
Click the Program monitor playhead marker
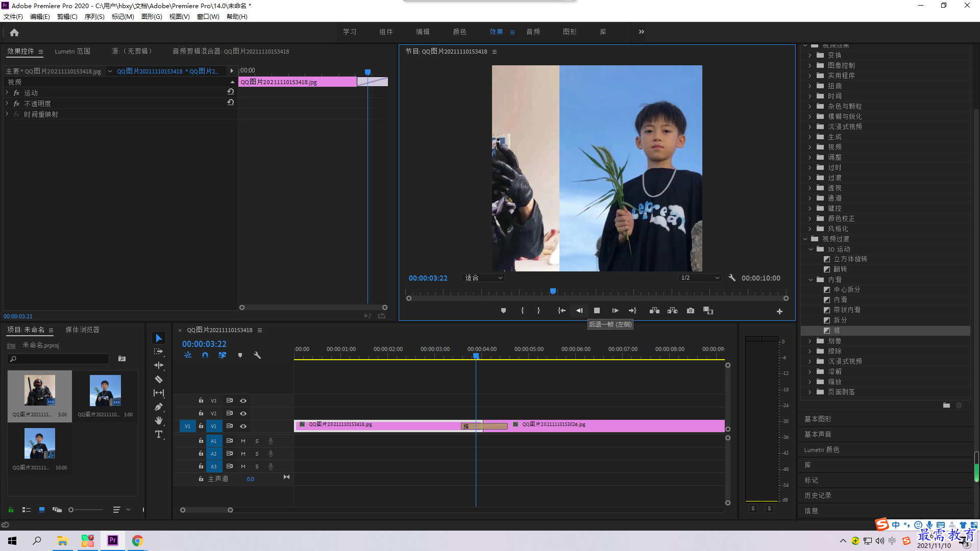553,291
